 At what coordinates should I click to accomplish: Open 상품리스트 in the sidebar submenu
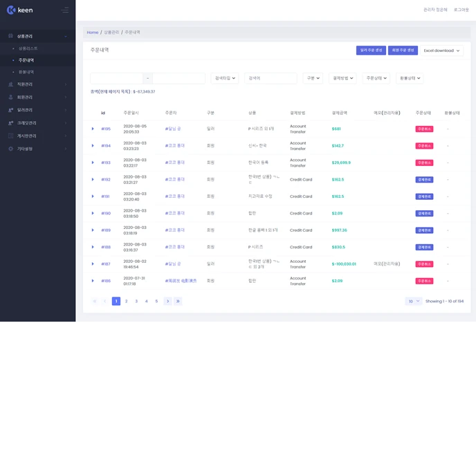[x=28, y=48]
